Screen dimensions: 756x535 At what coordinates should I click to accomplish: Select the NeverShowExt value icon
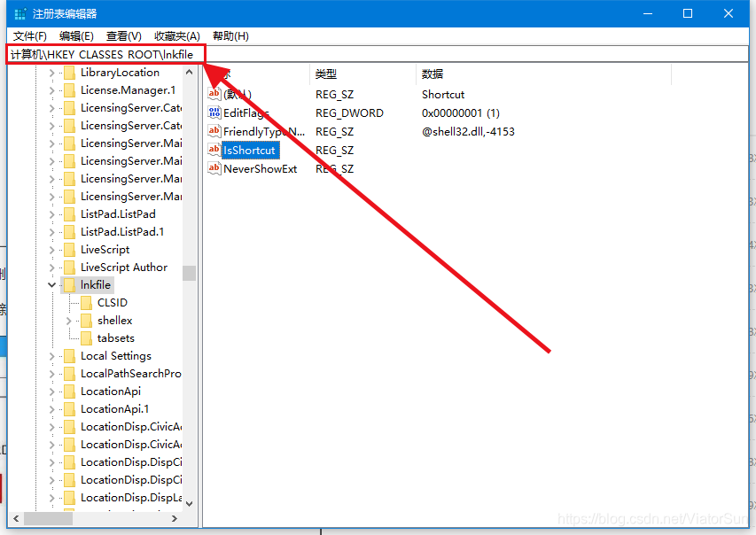[x=214, y=168]
